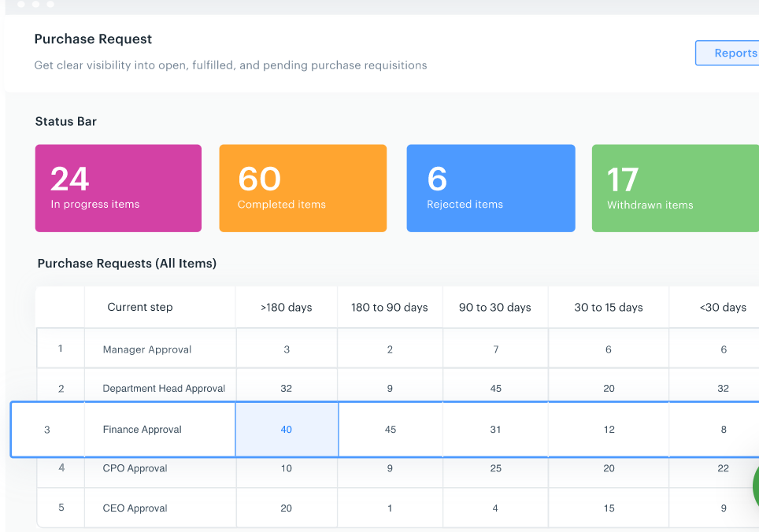The width and height of the screenshot is (759, 532).
Task: Select row number 3 in highlighted row
Action: pos(47,430)
